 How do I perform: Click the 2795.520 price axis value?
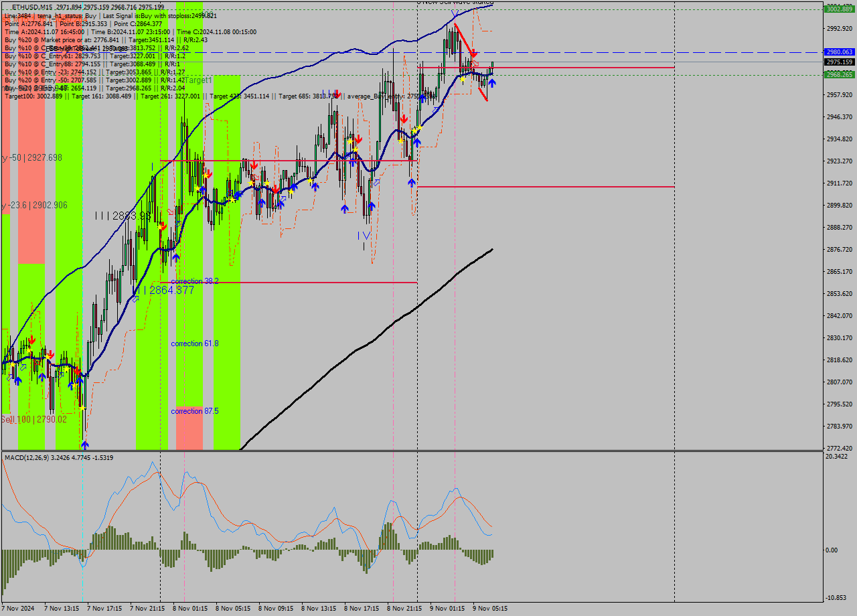point(840,404)
